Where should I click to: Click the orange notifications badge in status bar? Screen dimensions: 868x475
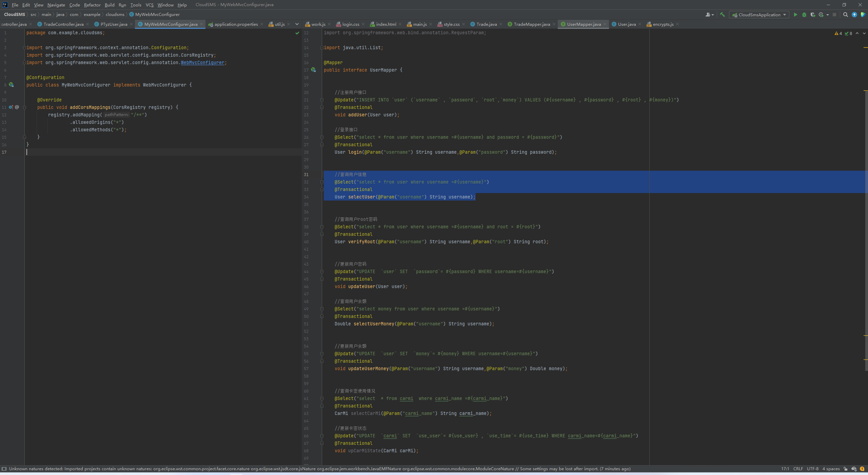(x=862, y=469)
